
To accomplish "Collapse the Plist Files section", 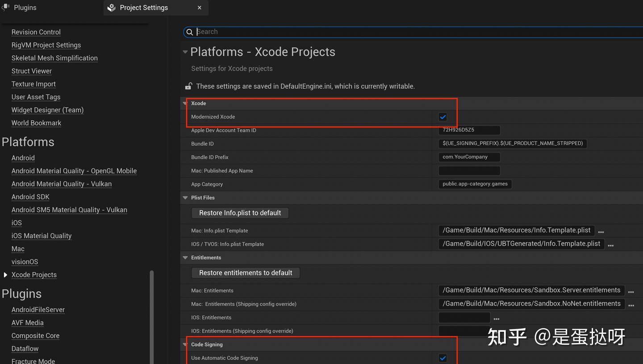I will pos(185,198).
